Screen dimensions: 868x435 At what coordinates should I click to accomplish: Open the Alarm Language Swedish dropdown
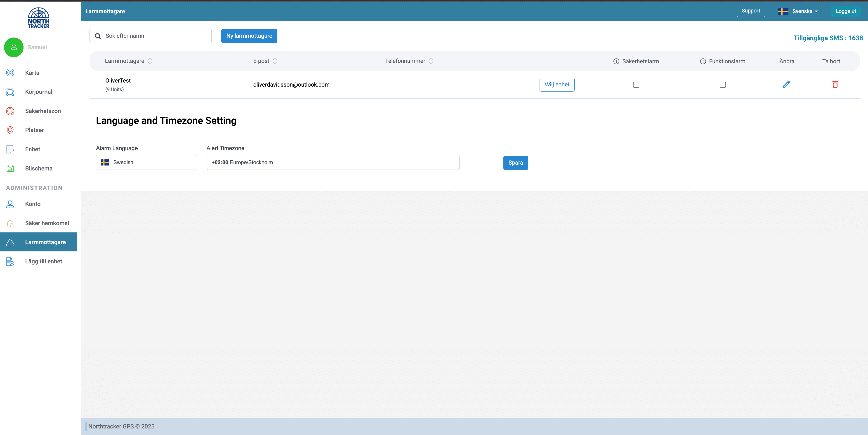point(146,162)
